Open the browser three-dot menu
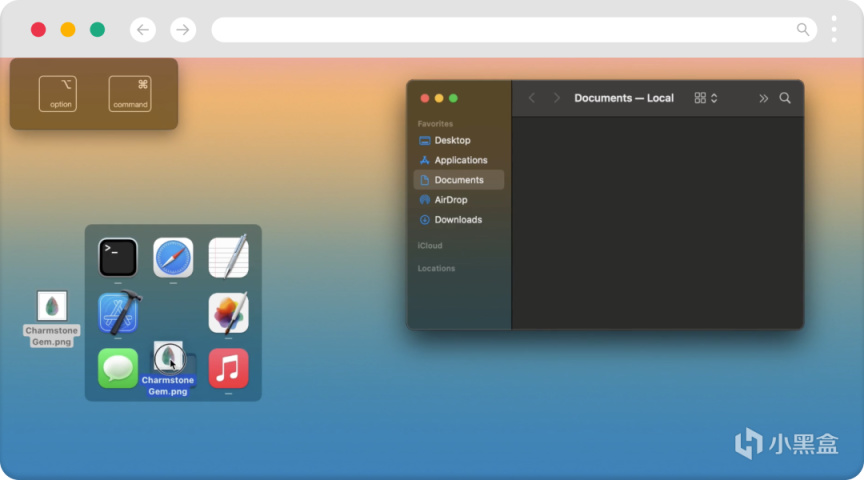This screenshot has height=480, width=864. point(834,29)
